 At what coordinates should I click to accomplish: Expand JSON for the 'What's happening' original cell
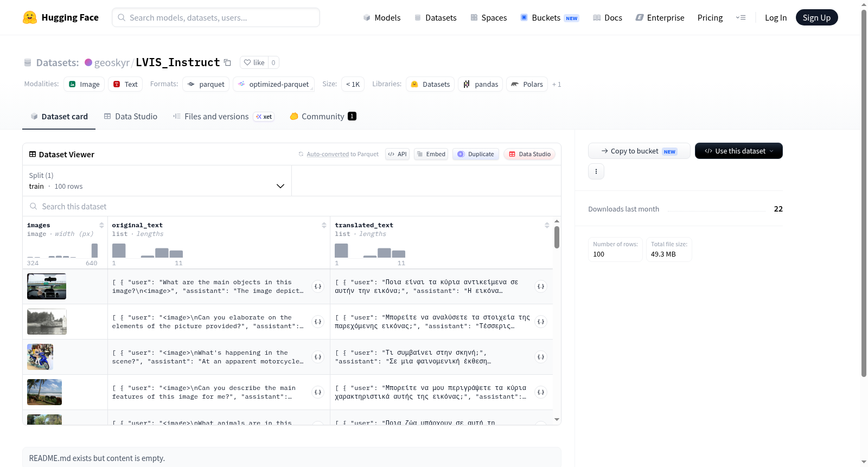point(318,357)
